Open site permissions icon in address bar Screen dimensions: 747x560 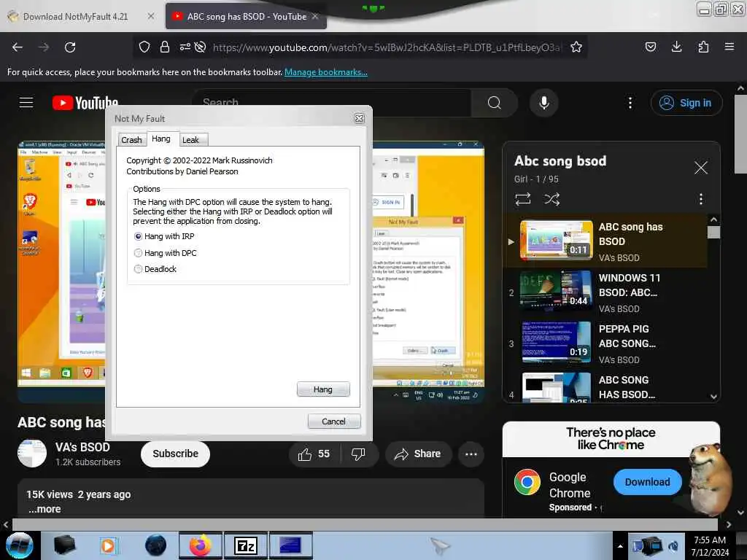[185, 47]
